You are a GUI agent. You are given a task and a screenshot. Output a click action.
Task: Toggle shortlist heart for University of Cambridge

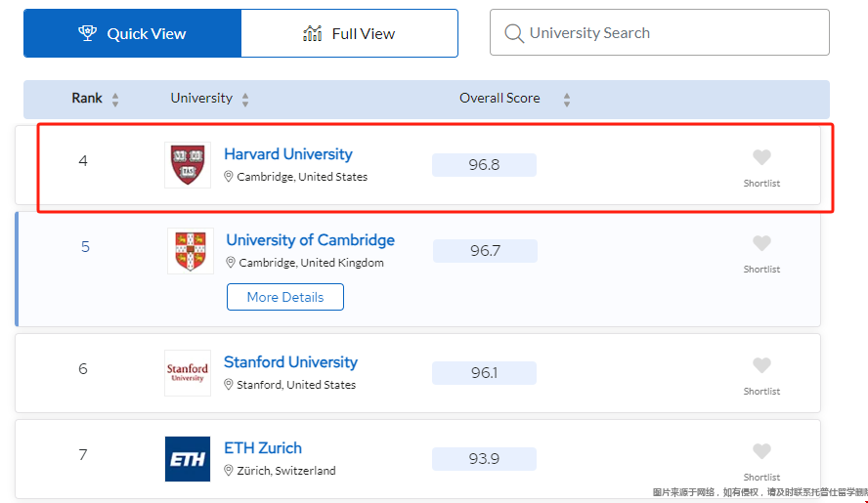pyautogui.click(x=761, y=243)
